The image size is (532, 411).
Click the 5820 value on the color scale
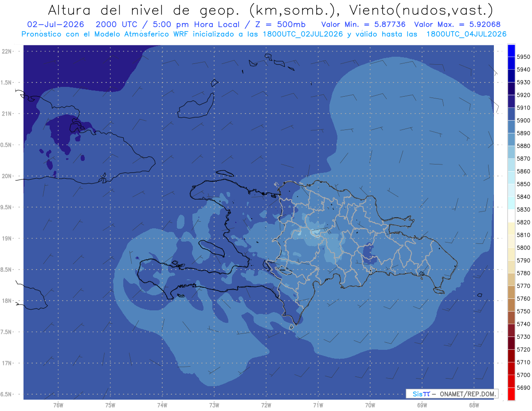(523, 222)
